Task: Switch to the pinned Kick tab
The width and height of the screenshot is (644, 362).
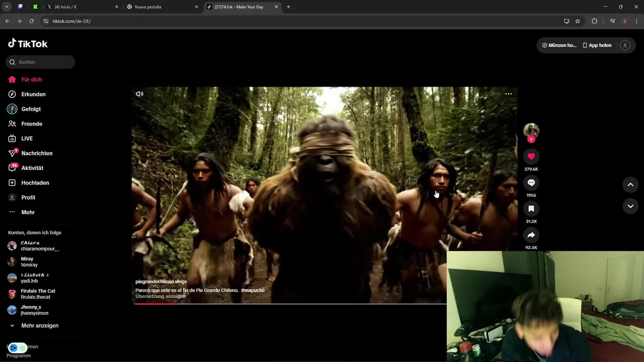Action: coord(35,7)
